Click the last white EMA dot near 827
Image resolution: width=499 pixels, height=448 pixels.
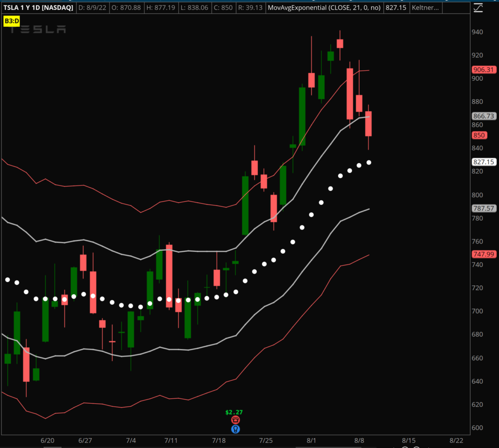369,163
